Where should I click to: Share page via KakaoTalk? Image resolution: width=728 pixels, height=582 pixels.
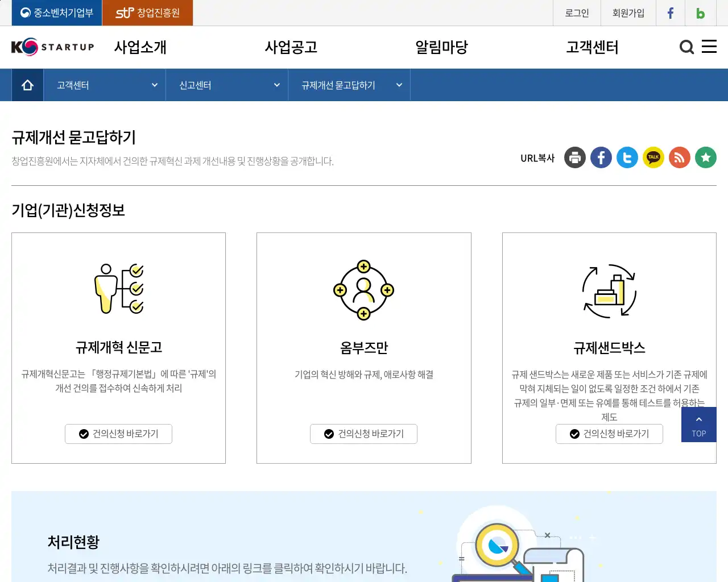tap(653, 157)
